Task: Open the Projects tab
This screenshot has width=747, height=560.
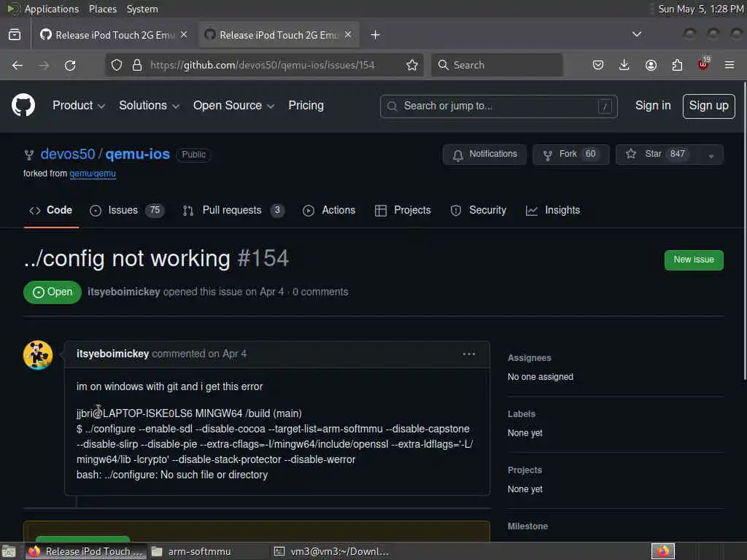Action: point(403,211)
